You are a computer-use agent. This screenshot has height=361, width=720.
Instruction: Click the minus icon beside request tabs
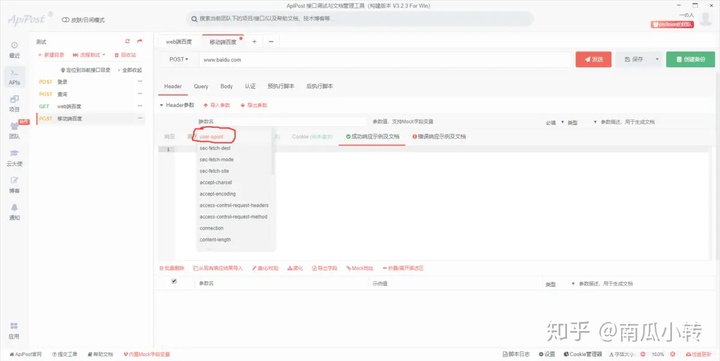tap(271, 42)
